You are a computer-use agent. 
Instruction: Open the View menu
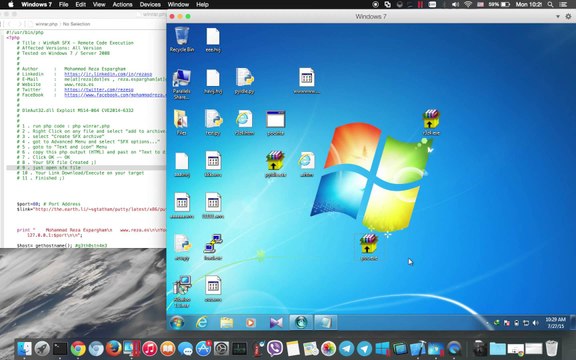[99, 4]
